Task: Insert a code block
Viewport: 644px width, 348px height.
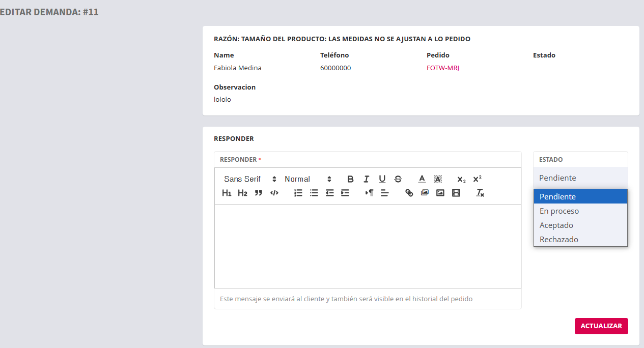Action: [x=274, y=193]
